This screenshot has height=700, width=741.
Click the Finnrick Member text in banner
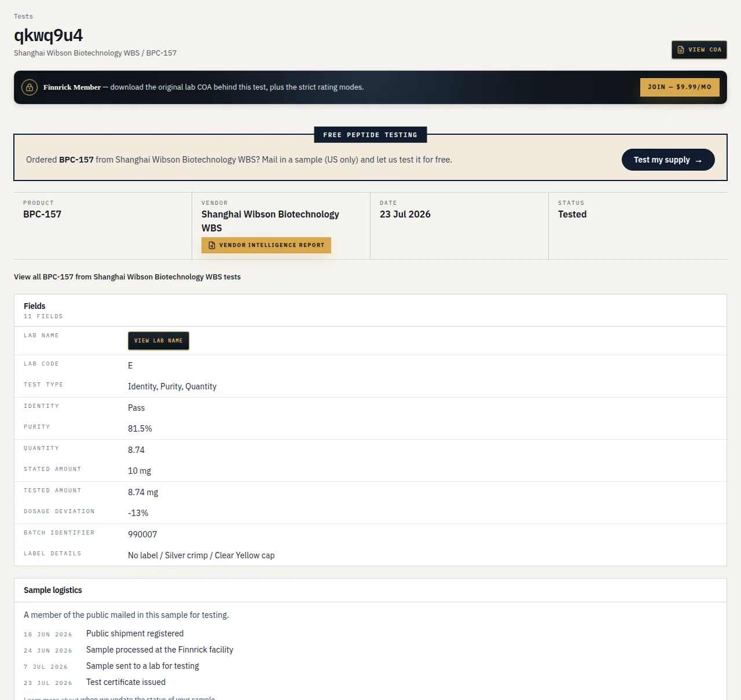[72, 87]
